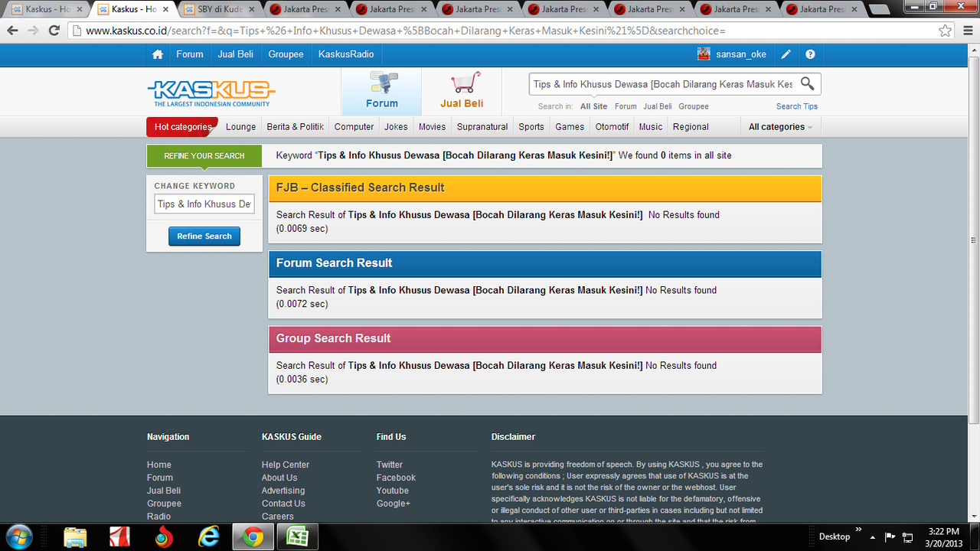Open the help question mark icon

pos(810,54)
